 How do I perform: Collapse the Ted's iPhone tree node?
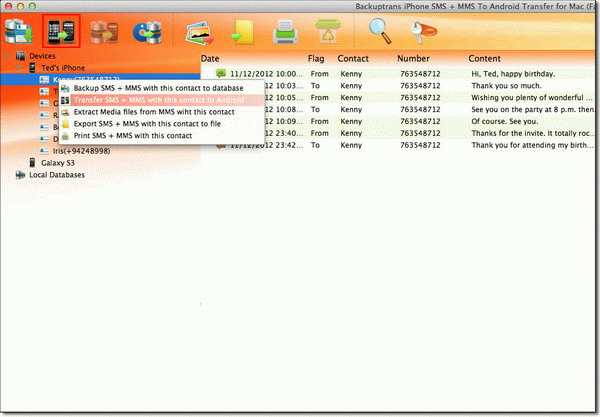coord(19,68)
